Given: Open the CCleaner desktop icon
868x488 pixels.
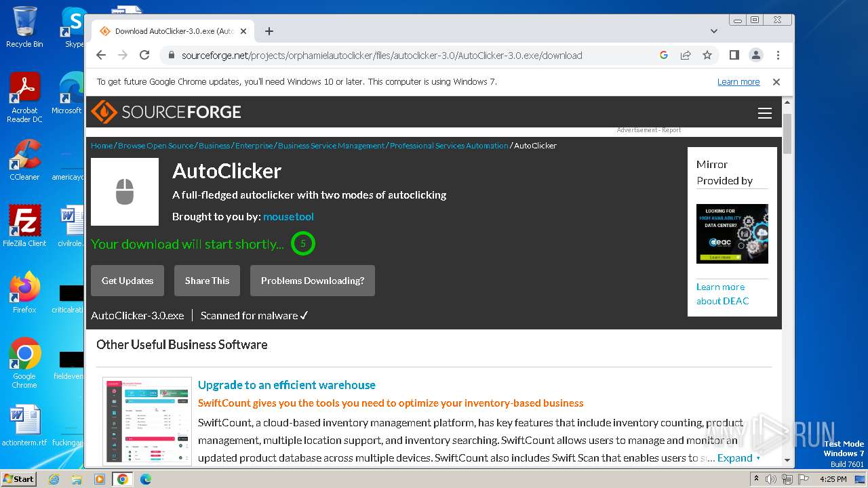Looking at the screenshot, I should 24,160.
